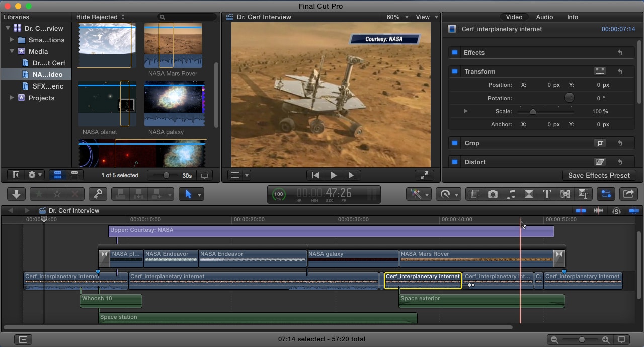The image size is (644, 347).
Task: Toggle audio skimming in the timeline
Action: [598, 211]
